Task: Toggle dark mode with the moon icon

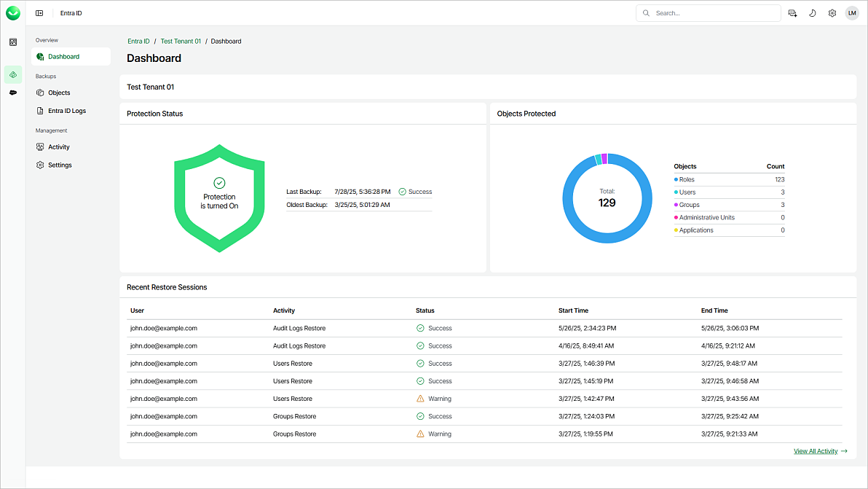Action: tap(813, 13)
